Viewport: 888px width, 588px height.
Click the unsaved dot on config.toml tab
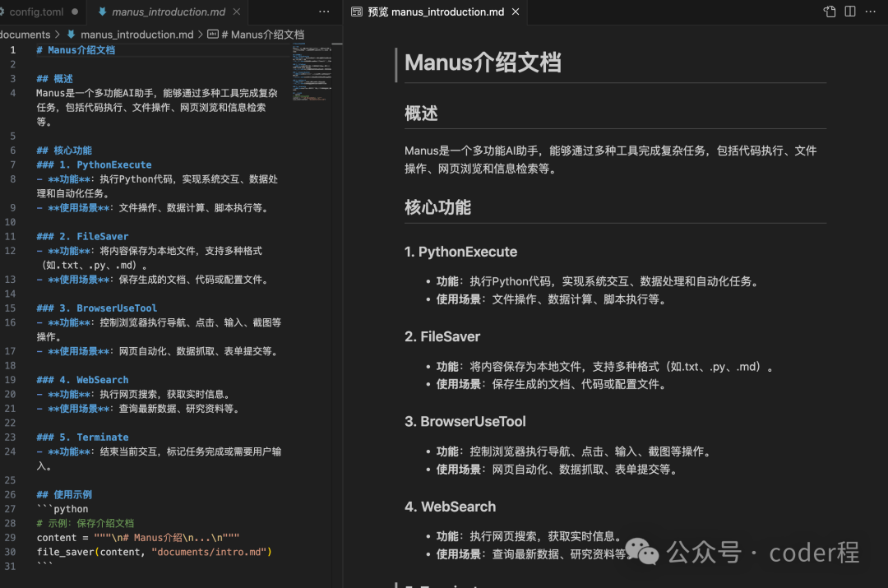(75, 12)
